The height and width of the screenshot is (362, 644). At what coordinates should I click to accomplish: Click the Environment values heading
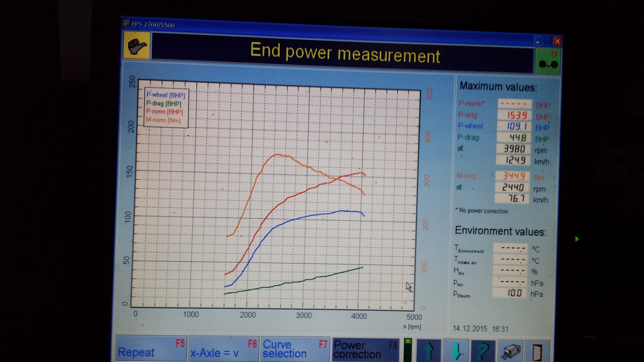coord(500,231)
